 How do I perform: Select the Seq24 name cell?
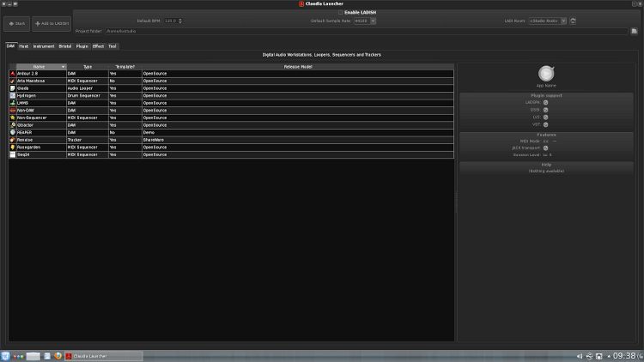(41, 154)
